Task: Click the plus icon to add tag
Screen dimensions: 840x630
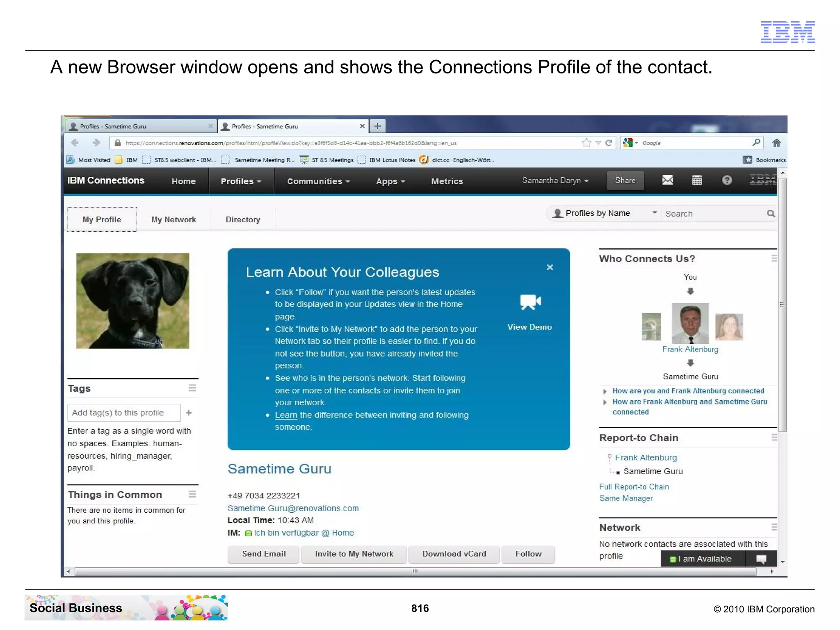Action: pos(189,413)
